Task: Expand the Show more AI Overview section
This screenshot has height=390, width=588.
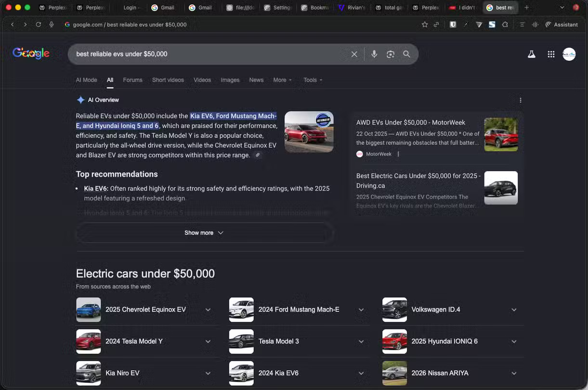Action: tap(204, 233)
